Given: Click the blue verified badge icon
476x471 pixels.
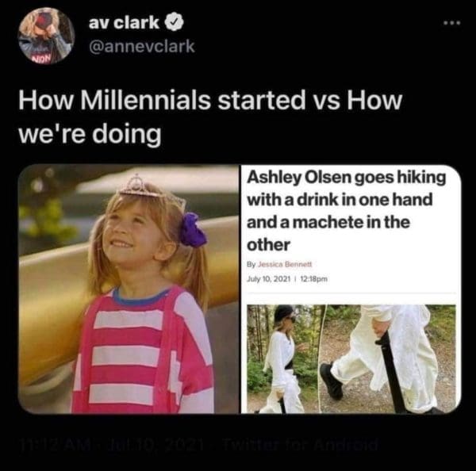Looking at the screenshot, I should point(175,22).
